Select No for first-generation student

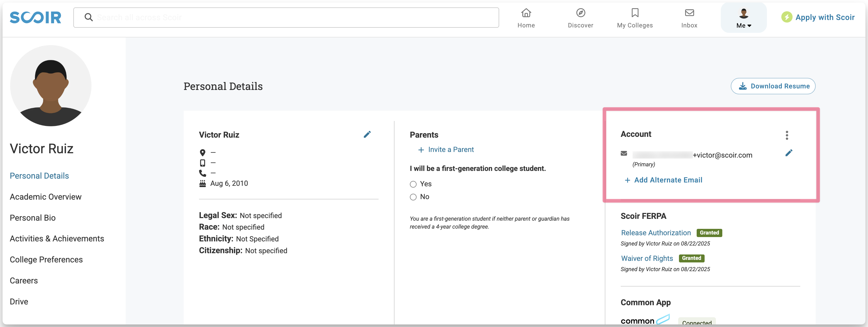(x=413, y=197)
